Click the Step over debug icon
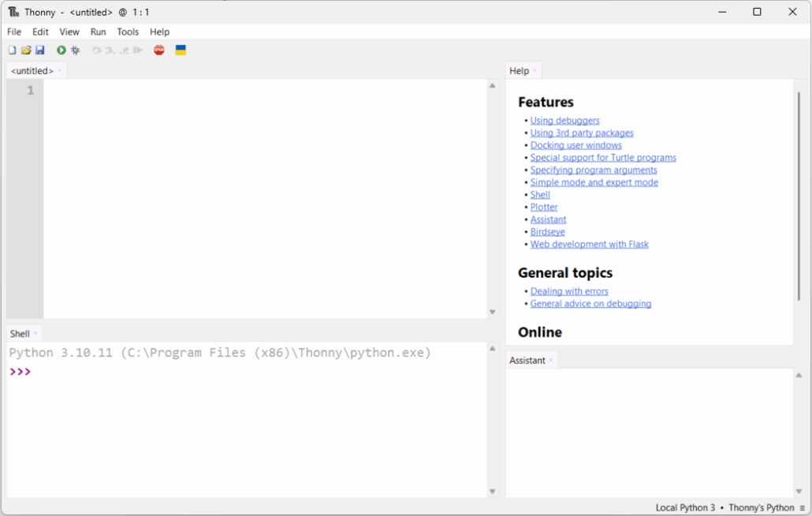Viewport: 812px width, 516px height. pos(96,50)
